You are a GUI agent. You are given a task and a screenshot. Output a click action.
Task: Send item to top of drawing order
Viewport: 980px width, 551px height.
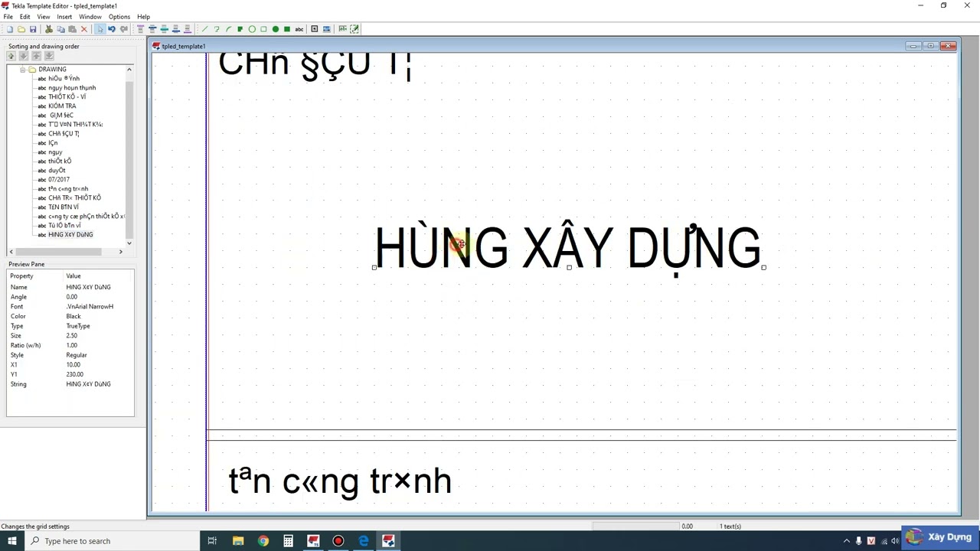pos(36,56)
